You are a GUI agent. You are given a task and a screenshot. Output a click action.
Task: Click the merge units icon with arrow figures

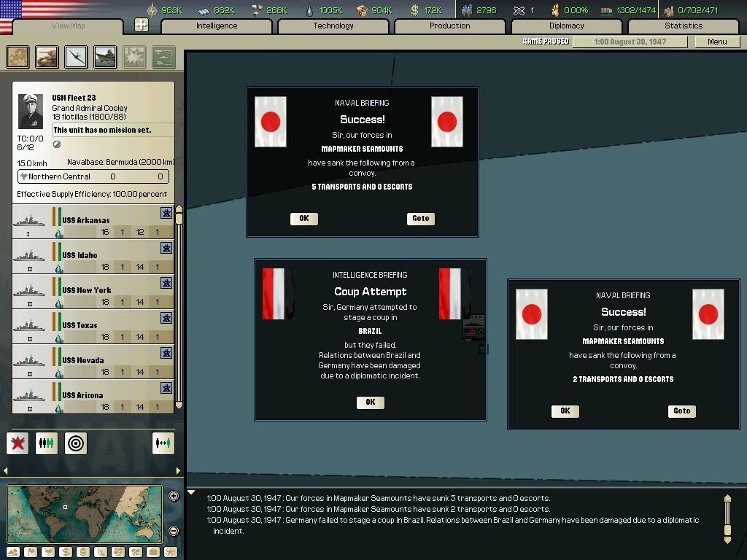[x=163, y=443]
